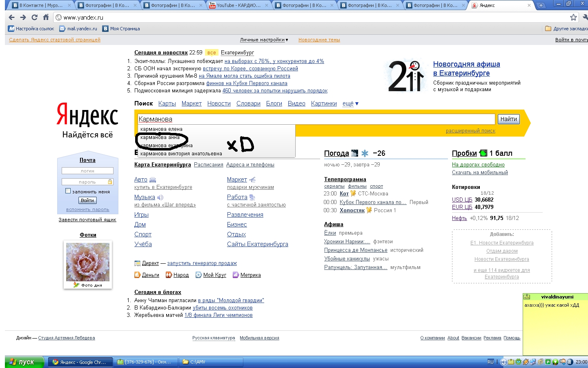Click the green traffic light icon by Пробки
This screenshot has height=368, width=588.
click(483, 153)
